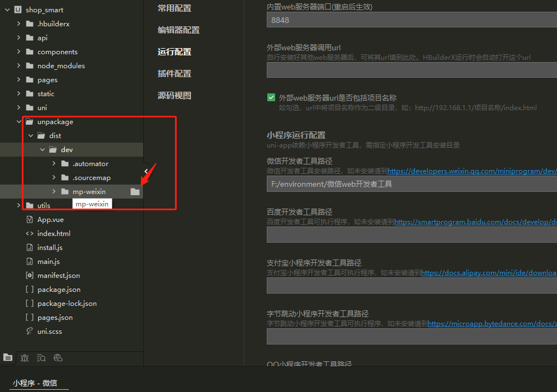Open the debug bug icon panel

pyautogui.click(x=25, y=357)
